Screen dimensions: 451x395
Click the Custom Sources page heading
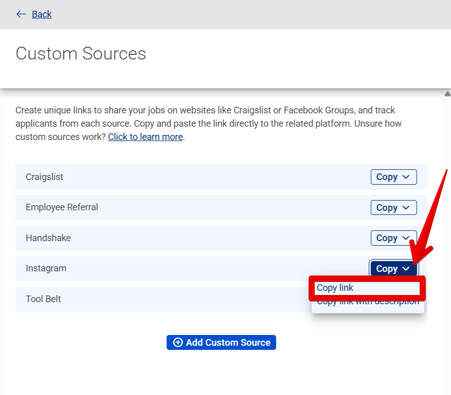81,54
